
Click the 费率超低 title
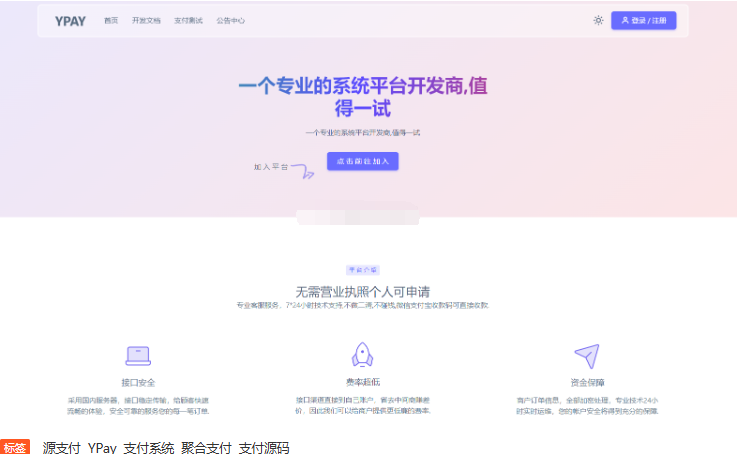tap(362, 382)
